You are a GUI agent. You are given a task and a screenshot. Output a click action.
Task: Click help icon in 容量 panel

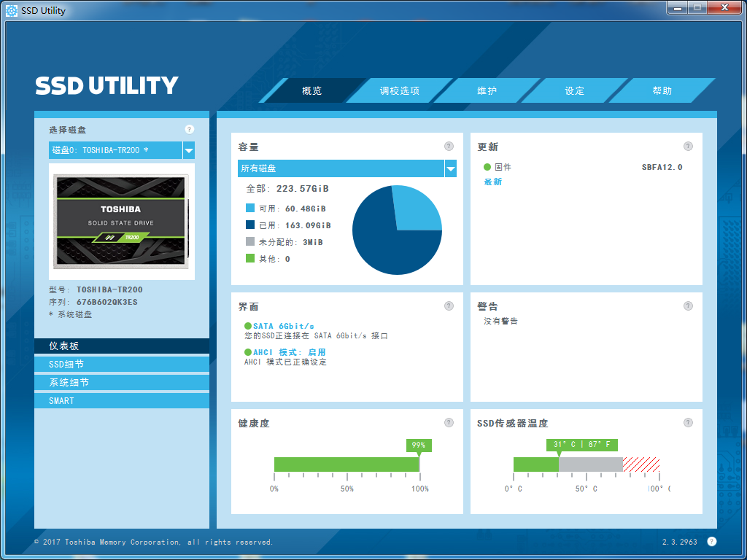click(x=449, y=147)
